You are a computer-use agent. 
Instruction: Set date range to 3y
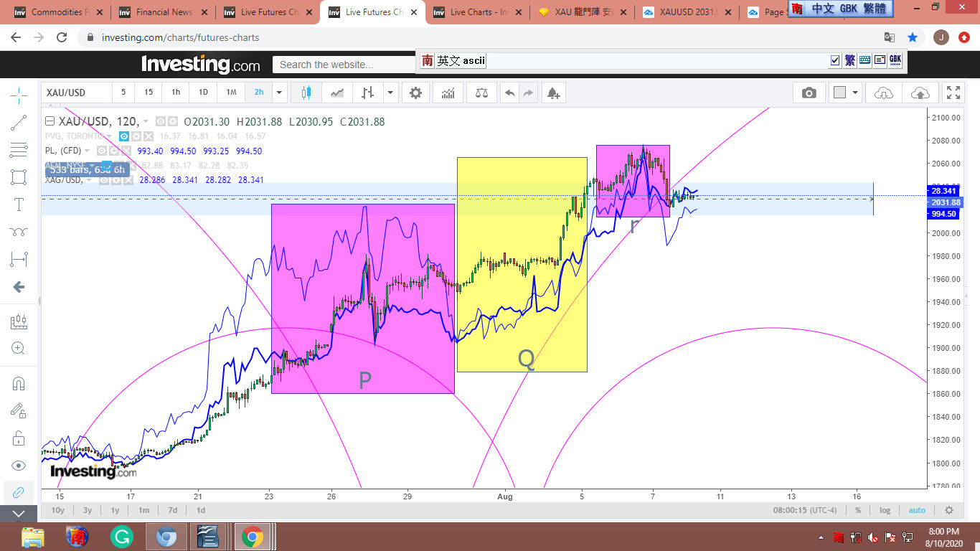pyautogui.click(x=87, y=510)
